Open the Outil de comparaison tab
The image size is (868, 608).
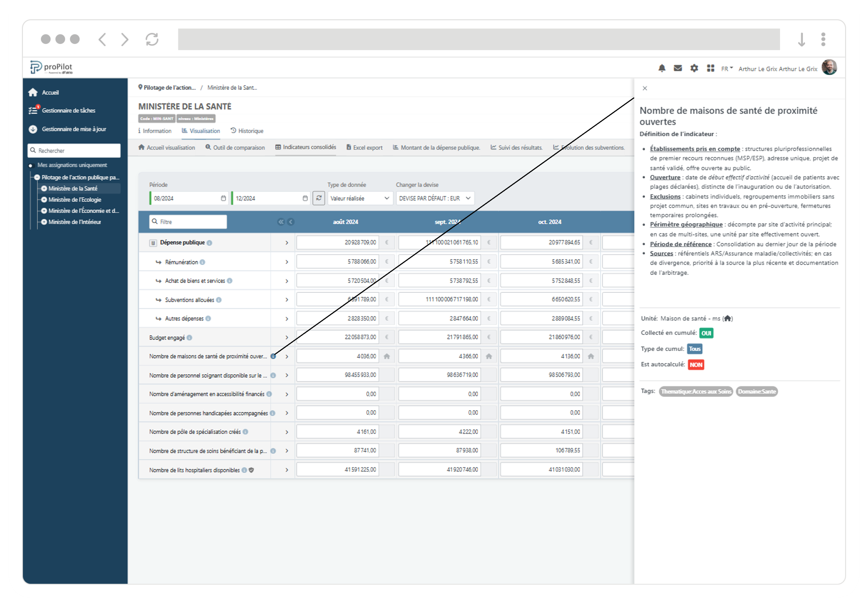coord(235,148)
